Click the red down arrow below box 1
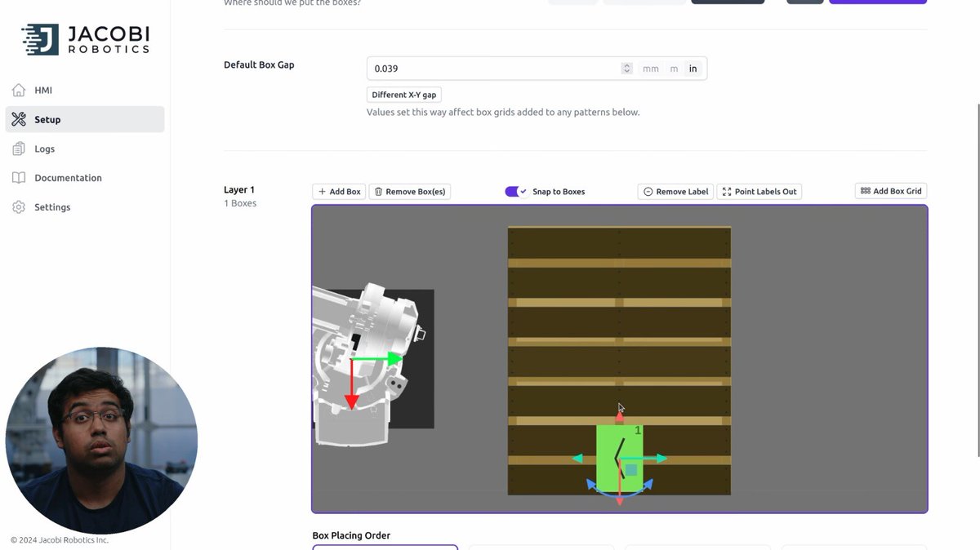This screenshot has height=550, width=980. [x=619, y=500]
